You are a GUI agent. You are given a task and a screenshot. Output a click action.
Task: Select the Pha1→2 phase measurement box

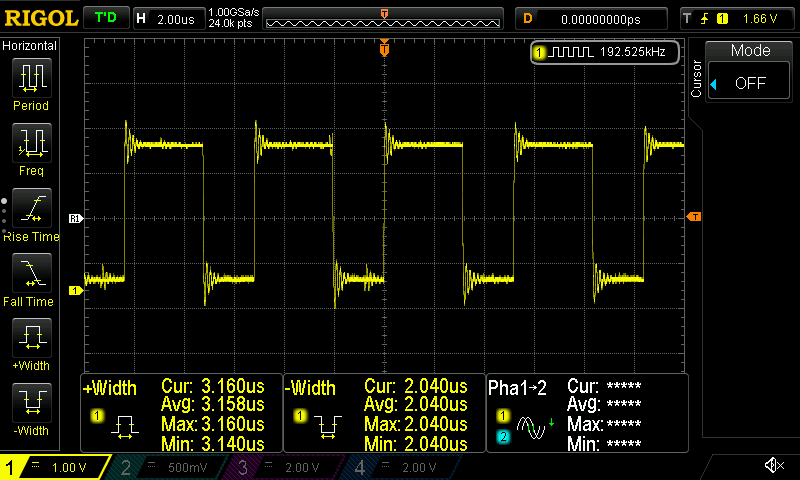click(x=586, y=414)
